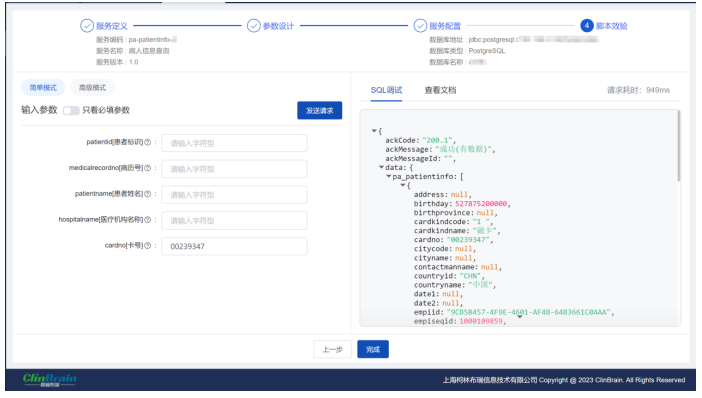
Task: Click the ackCode value "200.1"
Action: [437, 140]
